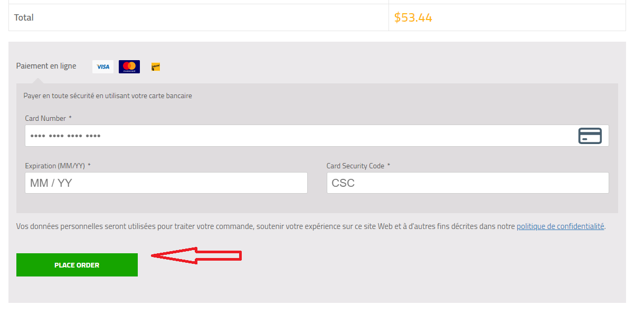The image size is (644, 315).
Task: Click the Card Number label
Action: pos(45,118)
